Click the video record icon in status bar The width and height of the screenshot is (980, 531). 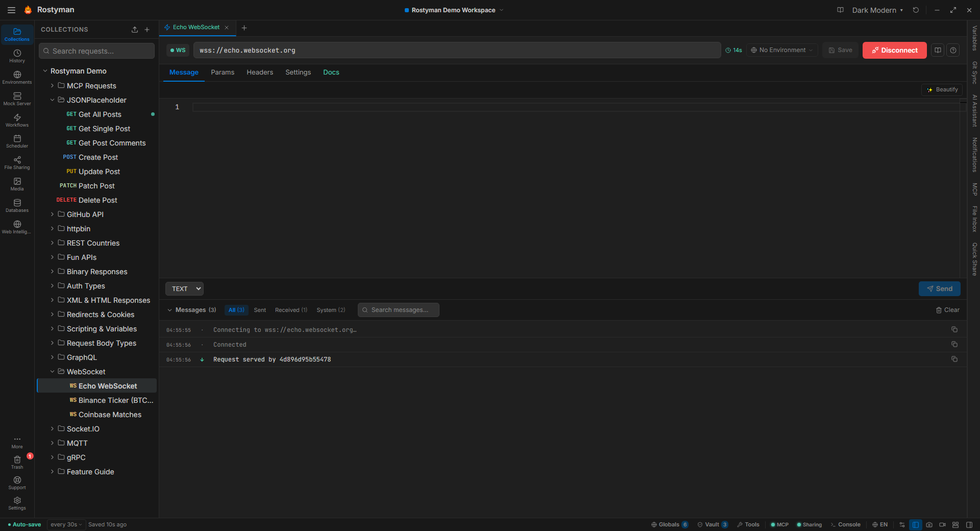click(x=942, y=524)
